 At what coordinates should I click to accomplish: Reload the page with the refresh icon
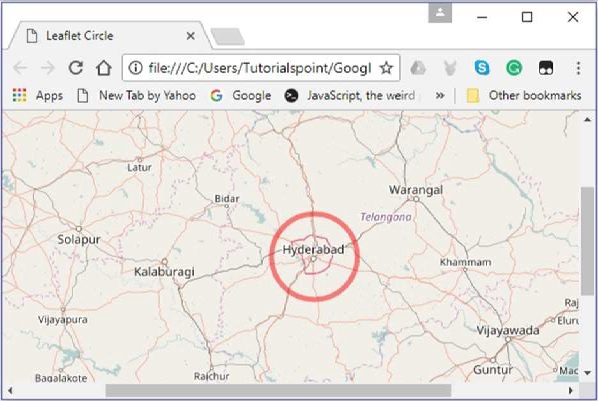pos(76,68)
